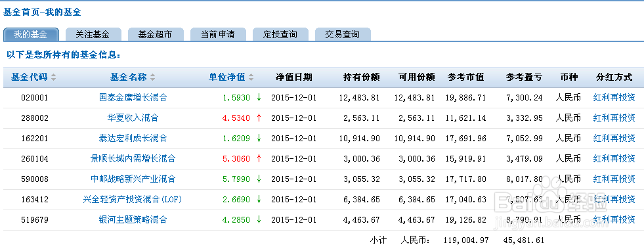Click market value 19,126.82
The width and height of the screenshot is (644, 245).
click(x=465, y=220)
